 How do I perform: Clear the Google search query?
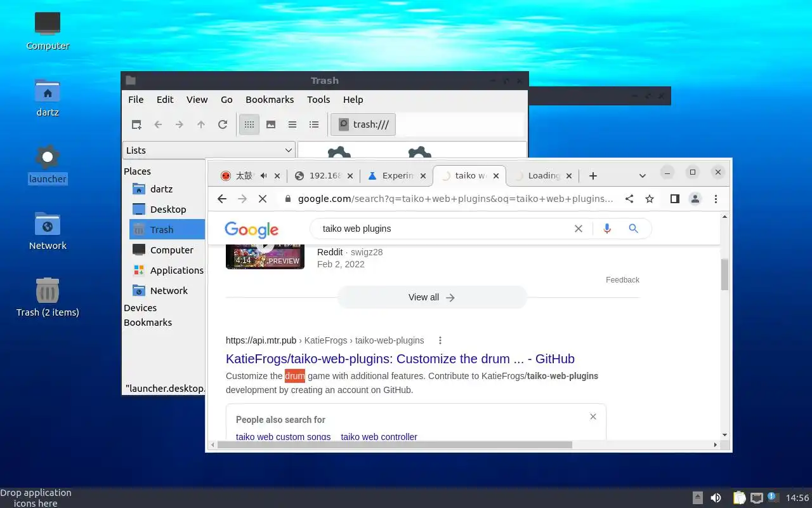tap(578, 229)
